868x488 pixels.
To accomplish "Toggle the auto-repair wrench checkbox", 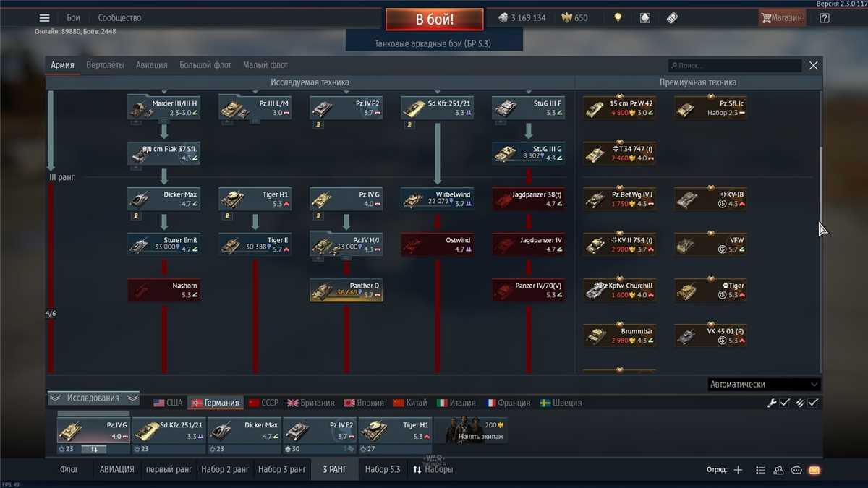I will click(x=785, y=403).
